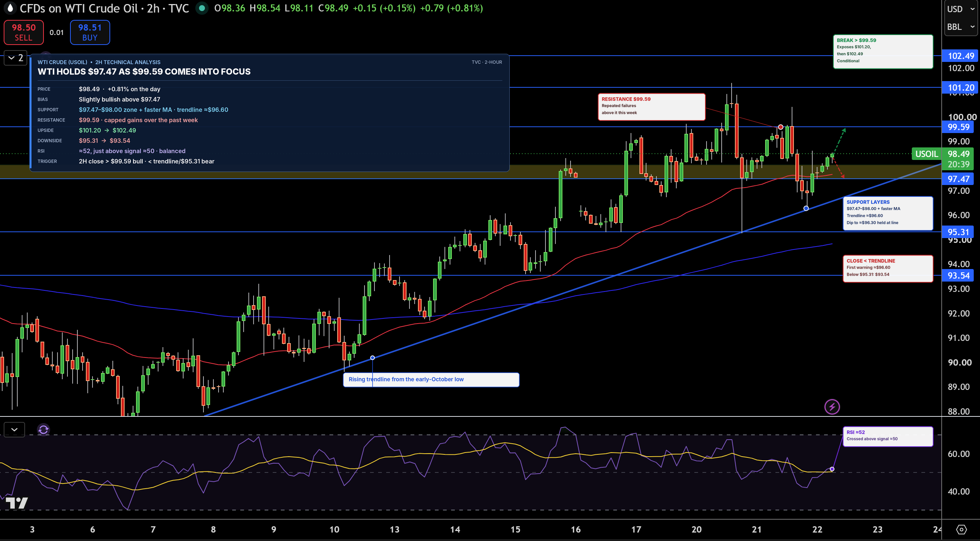The image size is (980, 541).
Task: Click the red resistance anchor point at 99.59
Action: pos(781,127)
